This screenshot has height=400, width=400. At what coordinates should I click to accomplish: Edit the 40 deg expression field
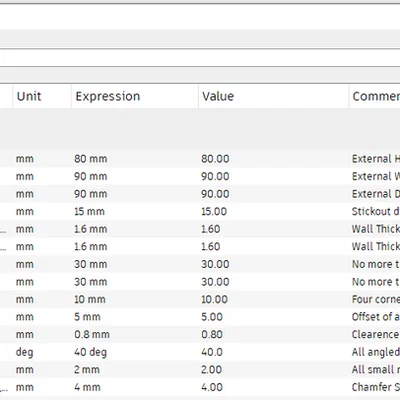pos(135,352)
